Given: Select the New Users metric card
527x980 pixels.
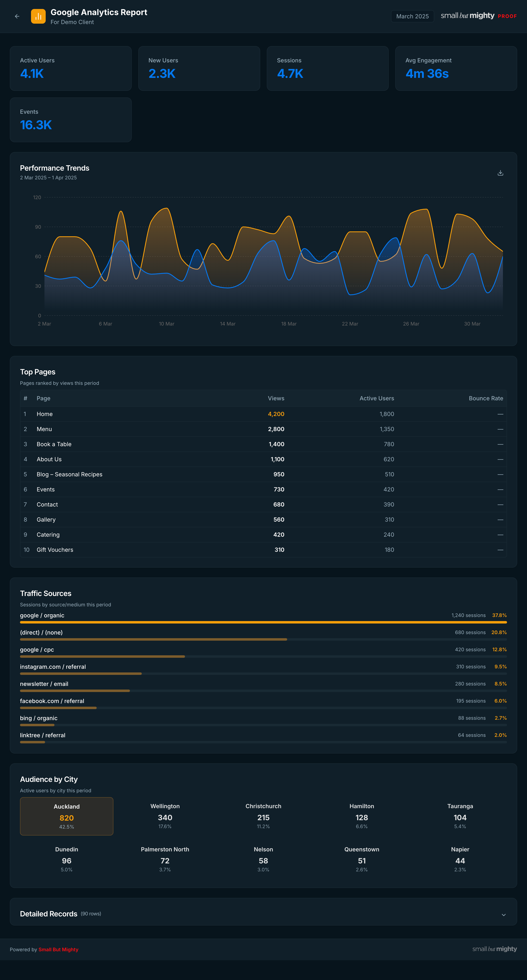Looking at the screenshot, I should (x=199, y=68).
